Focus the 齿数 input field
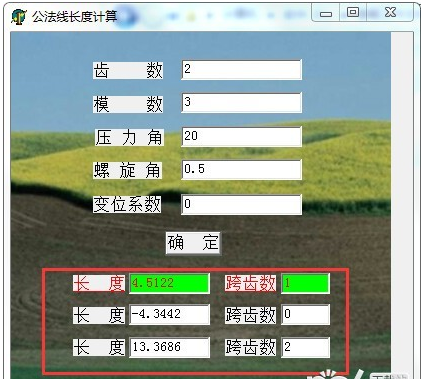The height and width of the screenshot is (379, 428). [x=242, y=70]
